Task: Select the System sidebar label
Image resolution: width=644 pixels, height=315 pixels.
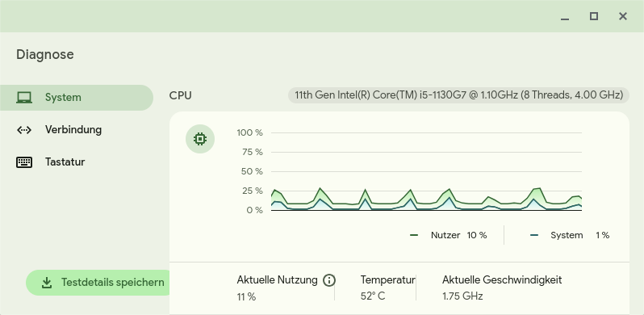Action: click(63, 98)
